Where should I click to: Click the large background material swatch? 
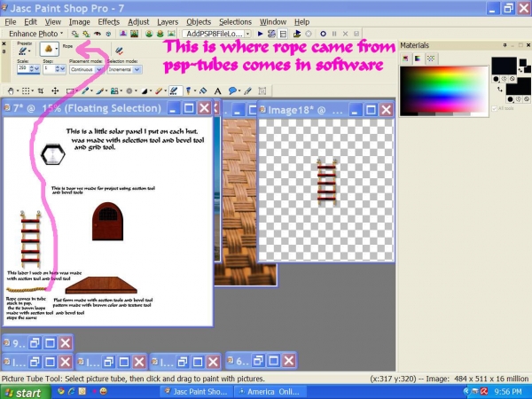(x=518, y=86)
